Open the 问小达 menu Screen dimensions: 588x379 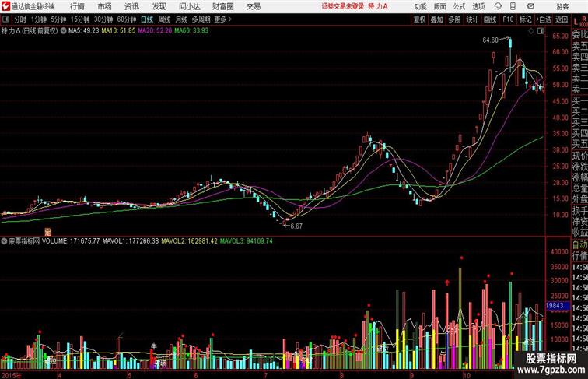[x=189, y=6]
